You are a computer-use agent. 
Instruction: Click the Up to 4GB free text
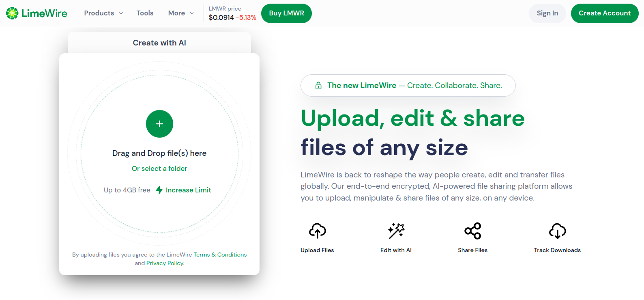point(127,190)
